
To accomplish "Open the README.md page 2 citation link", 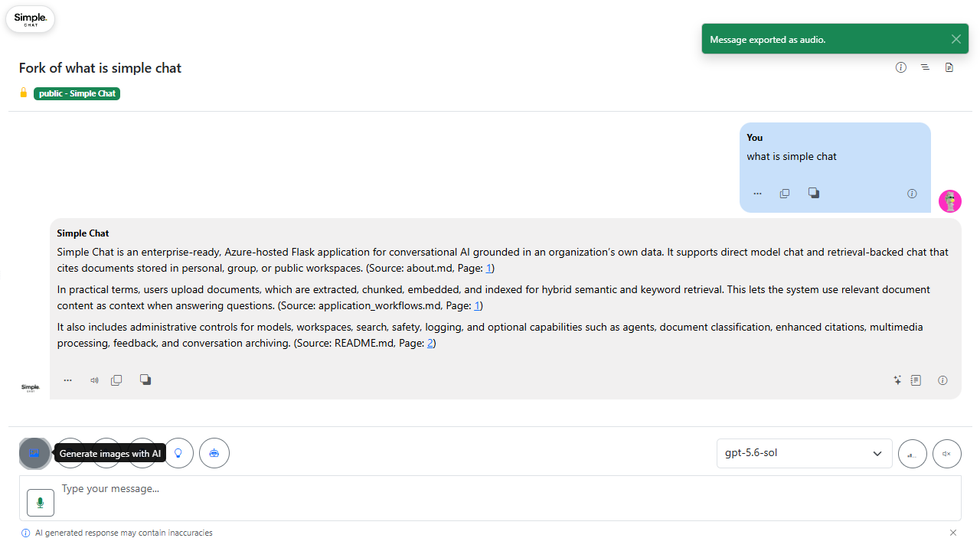I will 430,343.
